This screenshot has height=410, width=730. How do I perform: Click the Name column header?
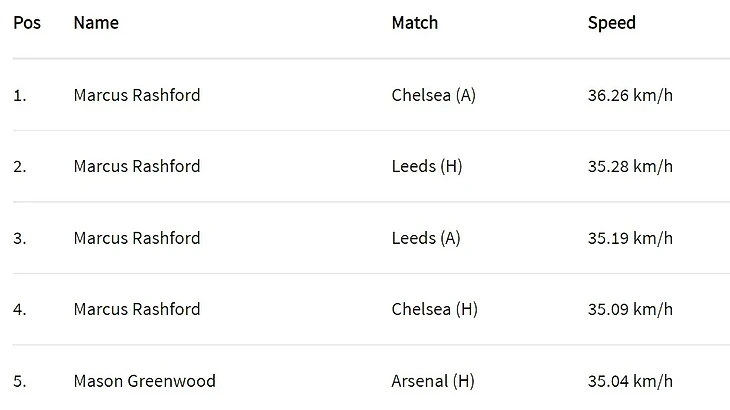point(96,23)
